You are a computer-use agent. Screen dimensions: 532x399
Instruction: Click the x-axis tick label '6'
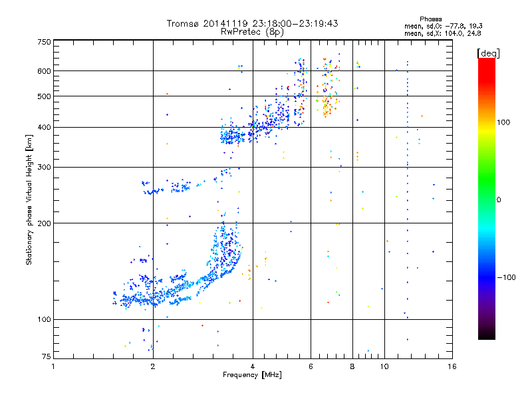(x=311, y=366)
